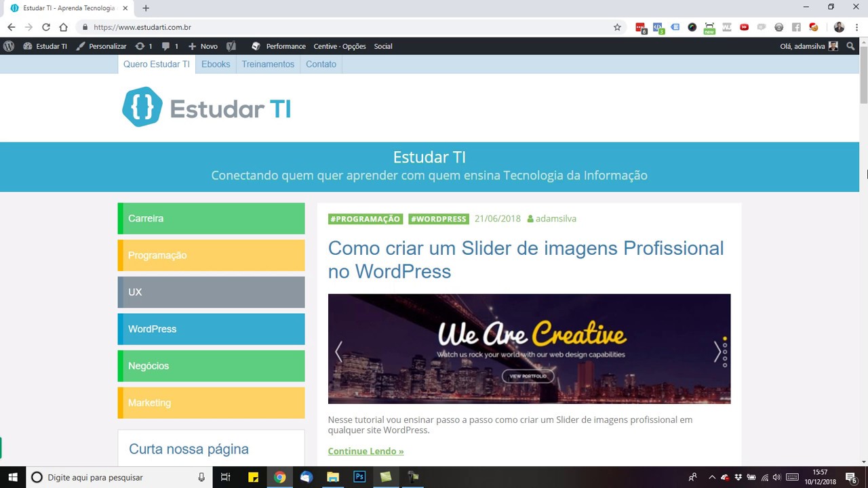Open the Contato navigation tab
The height and width of the screenshot is (488, 868).
point(321,64)
